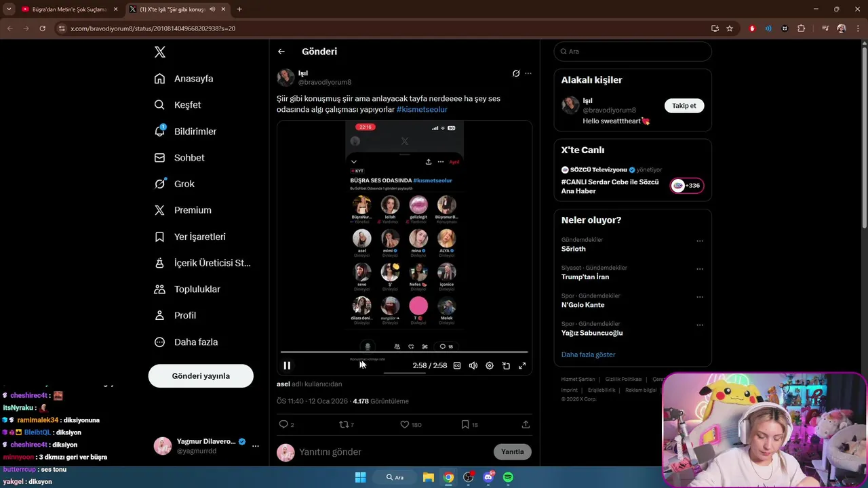Open Chrome extensions puzzle icon
Viewport: 868px width, 488px height.
(x=802, y=28)
